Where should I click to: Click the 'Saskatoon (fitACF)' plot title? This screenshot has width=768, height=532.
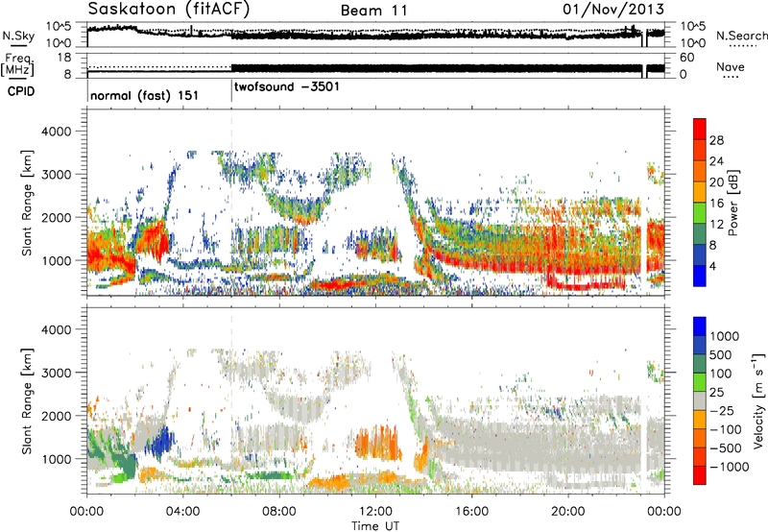[x=169, y=9]
